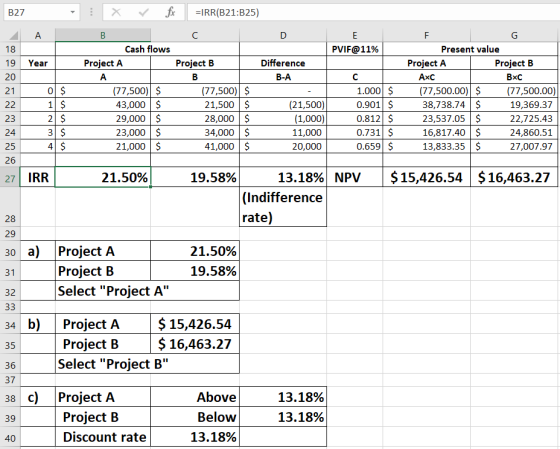Click the 'Select "Project A"' cell
The height and width of the screenshot is (449, 560).
(147, 291)
